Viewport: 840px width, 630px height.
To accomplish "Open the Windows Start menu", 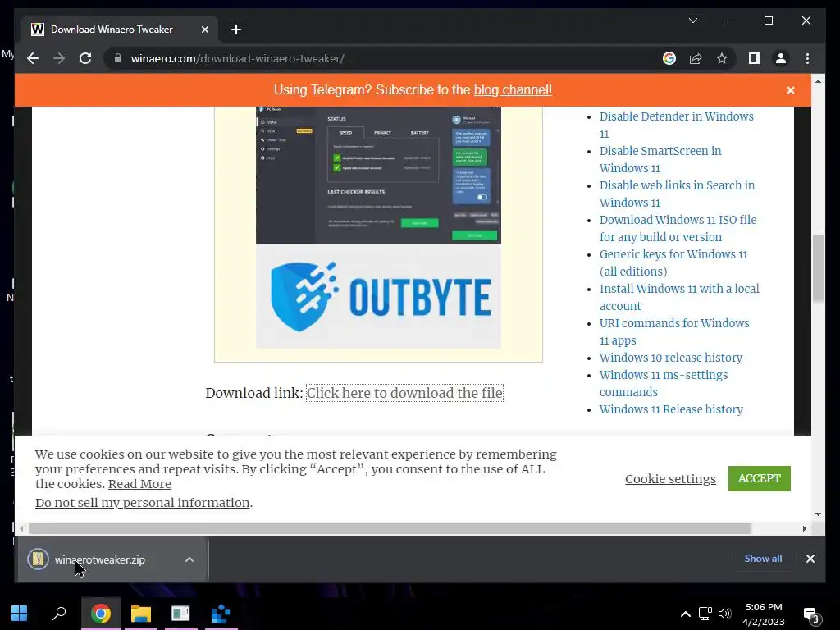I will click(20, 614).
